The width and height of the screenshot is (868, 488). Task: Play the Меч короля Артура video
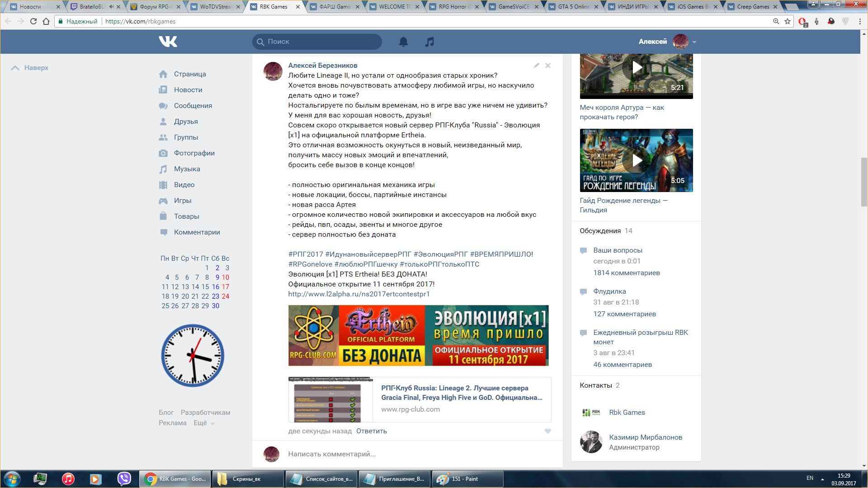[637, 68]
